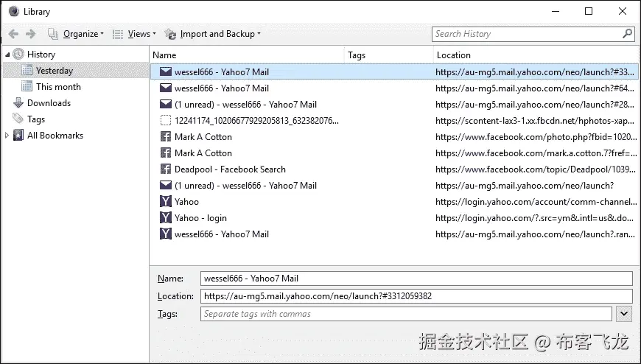Sort by the Name column header
The image size is (641, 364).
coord(247,55)
